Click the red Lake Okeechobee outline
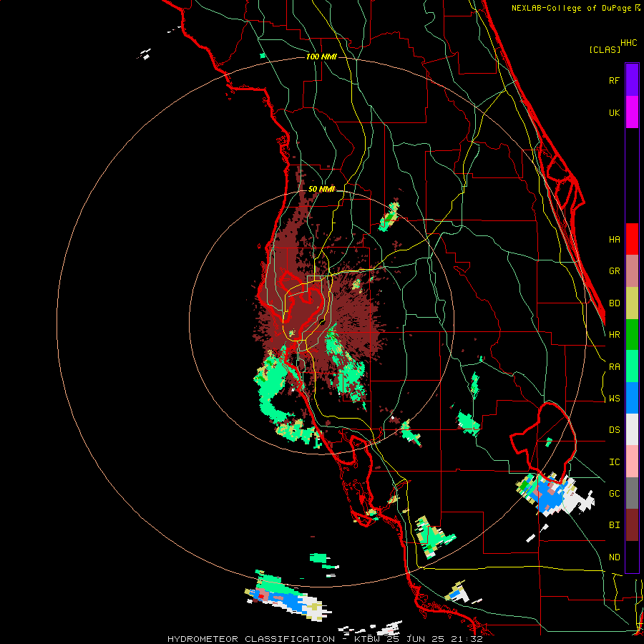The width and height of the screenshot is (644, 644). 543,441
